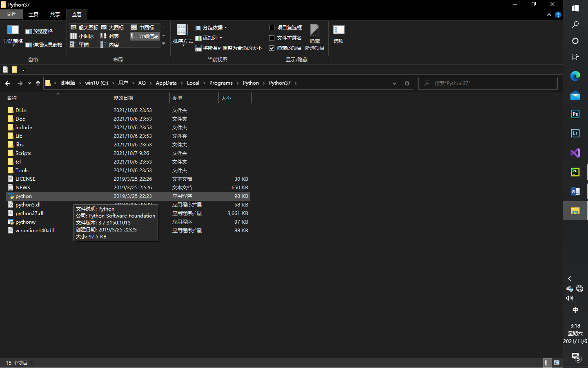Screen dimensions: 588x368
Task: Open Add columns (添加列) dropdown
Action: pyautogui.click(x=209, y=38)
